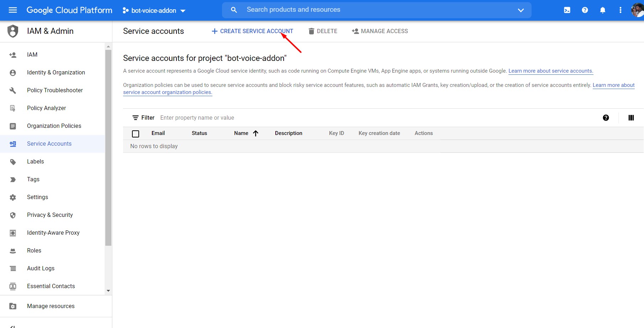This screenshot has width=644, height=328.
Task: Click the Labels tag icon
Action: pos(13,162)
